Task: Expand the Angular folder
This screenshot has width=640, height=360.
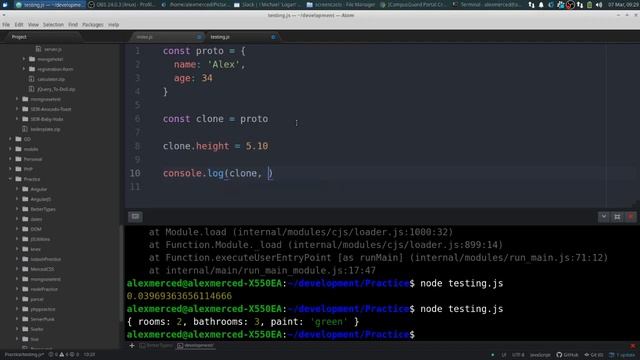Action: tap(17, 189)
